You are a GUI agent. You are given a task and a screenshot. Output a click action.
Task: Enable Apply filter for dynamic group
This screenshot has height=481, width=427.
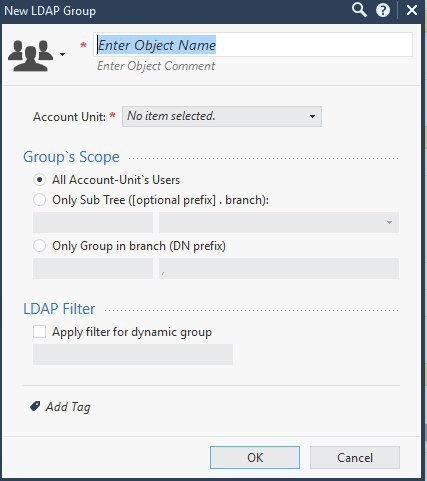coord(39,332)
